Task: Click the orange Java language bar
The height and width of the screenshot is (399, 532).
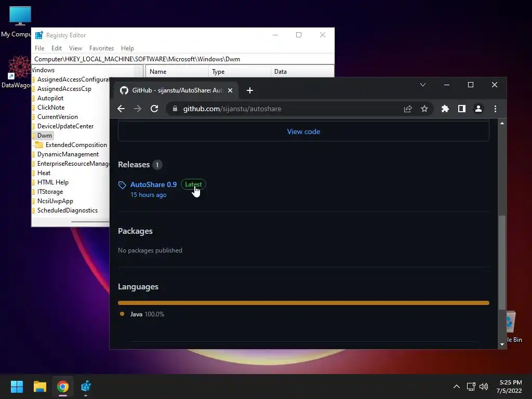Action: click(303, 303)
